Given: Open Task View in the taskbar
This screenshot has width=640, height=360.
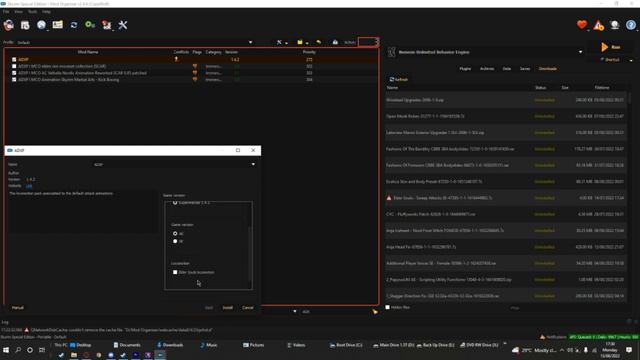Looking at the screenshot, I should click(x=42, y=350).
